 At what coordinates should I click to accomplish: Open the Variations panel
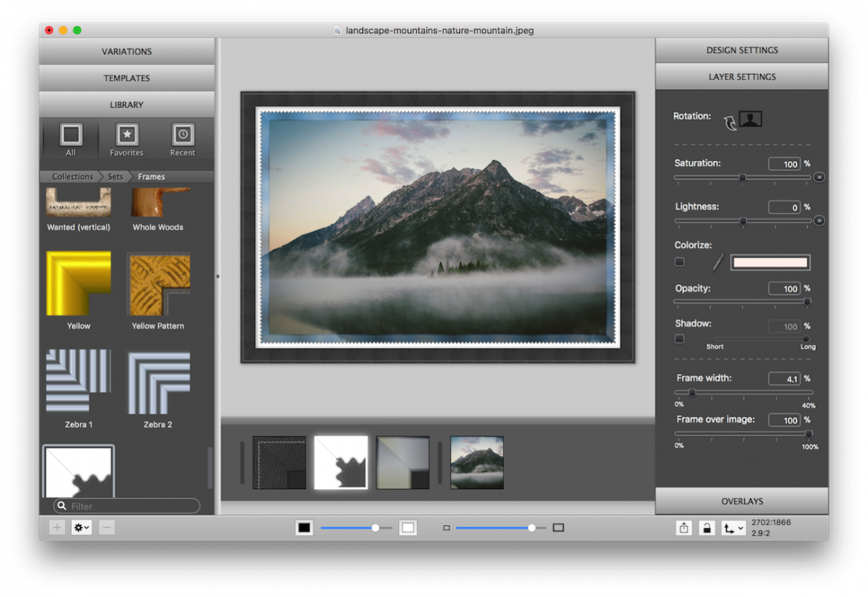point(126,50)
